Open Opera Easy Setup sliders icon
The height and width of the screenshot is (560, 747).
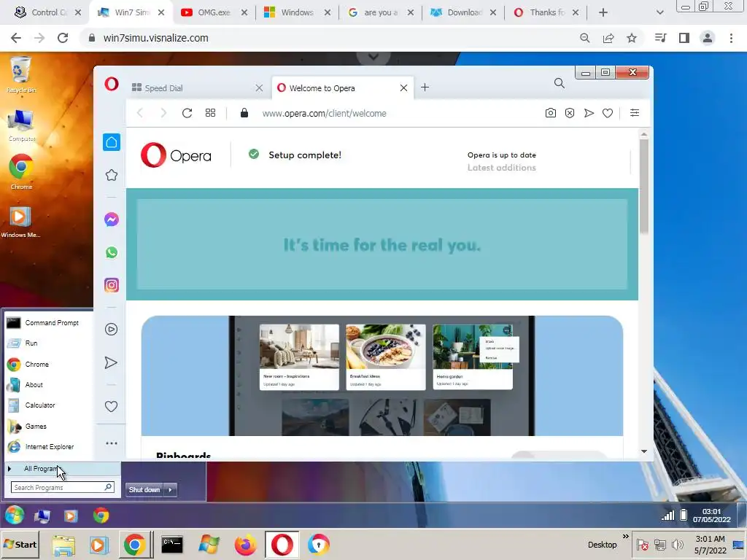point(635,113)
